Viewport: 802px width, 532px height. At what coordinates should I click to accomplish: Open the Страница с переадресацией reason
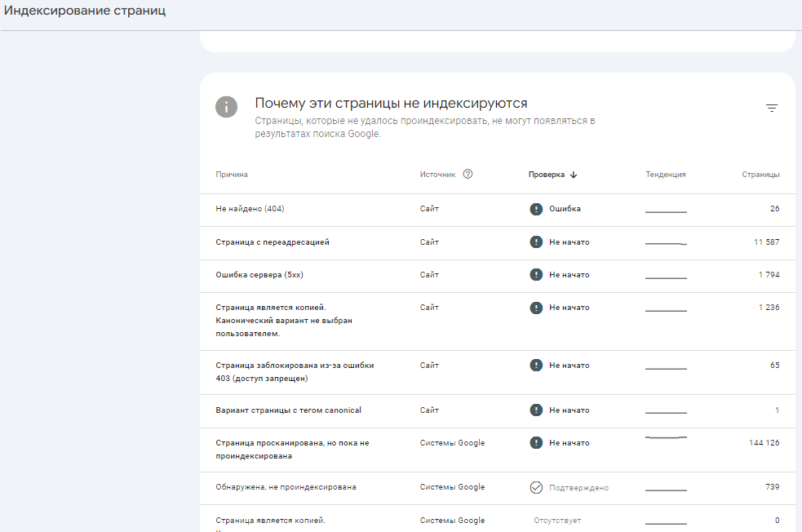pos(273,242)
